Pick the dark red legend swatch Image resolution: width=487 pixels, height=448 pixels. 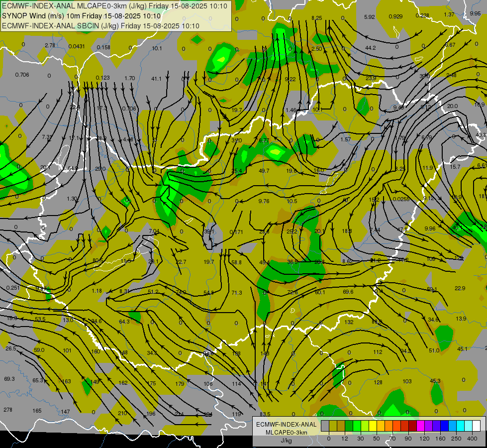click(x=412, y=426)
